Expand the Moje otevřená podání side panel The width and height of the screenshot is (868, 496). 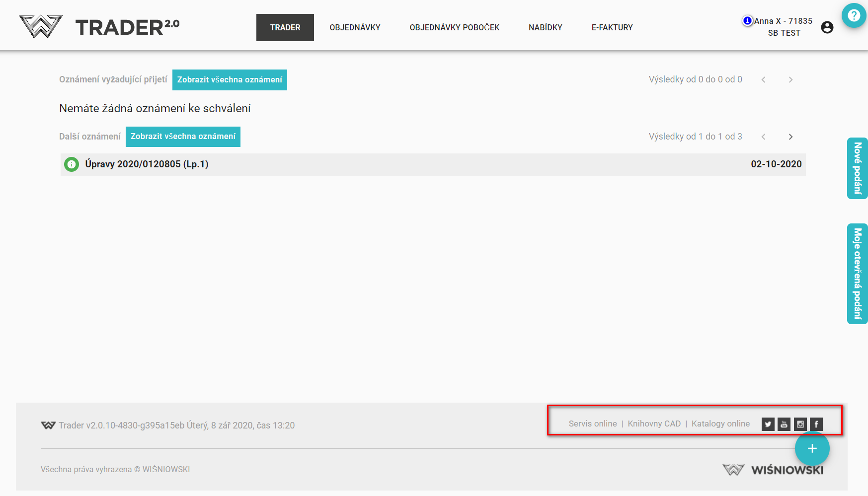[x=857, y=274]
